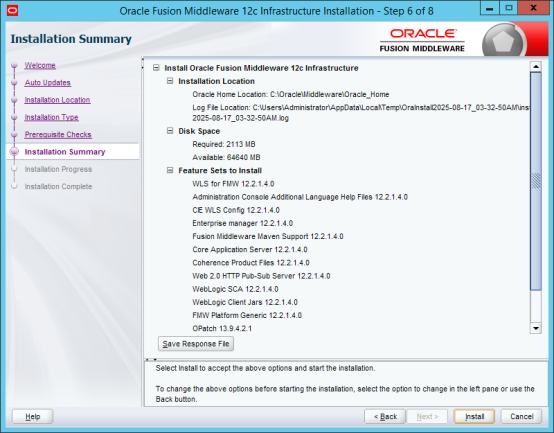Select WebLogic SCA 12.2.1.4.0
554x433 pixels.
[x=235, y=289]
